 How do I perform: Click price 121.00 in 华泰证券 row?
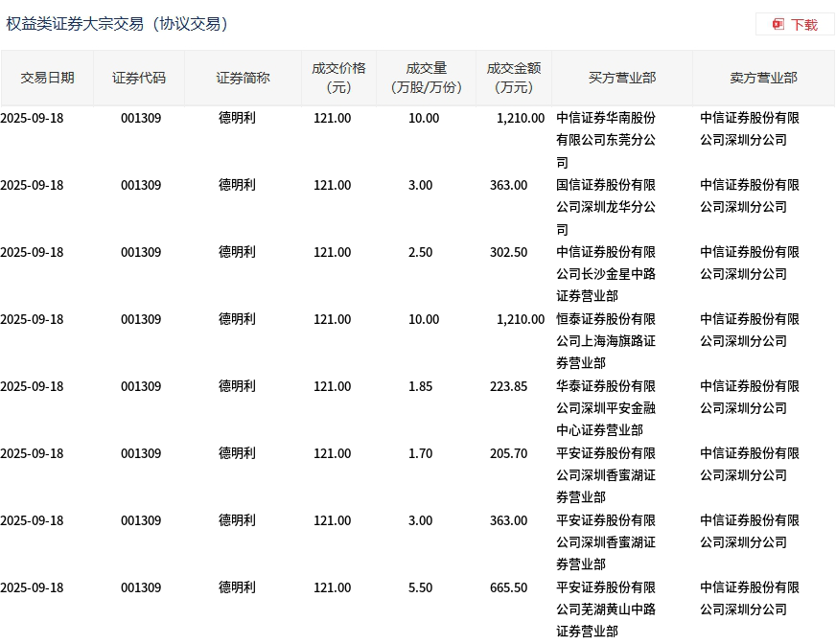point(332,386)
